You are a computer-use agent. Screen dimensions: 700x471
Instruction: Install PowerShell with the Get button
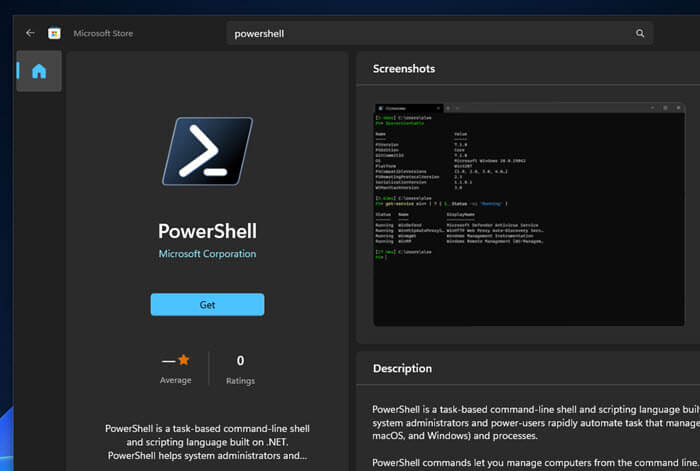coord(208,304)
